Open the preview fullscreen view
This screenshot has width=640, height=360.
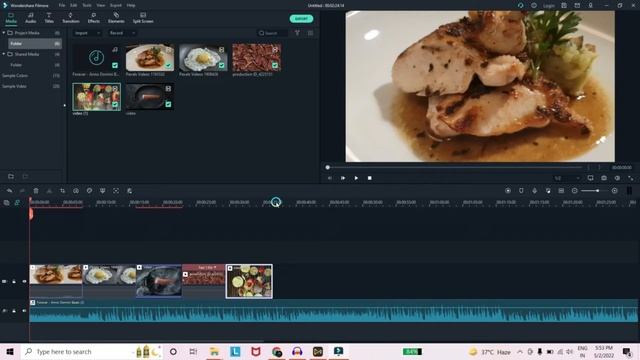[x=631, y=178]
